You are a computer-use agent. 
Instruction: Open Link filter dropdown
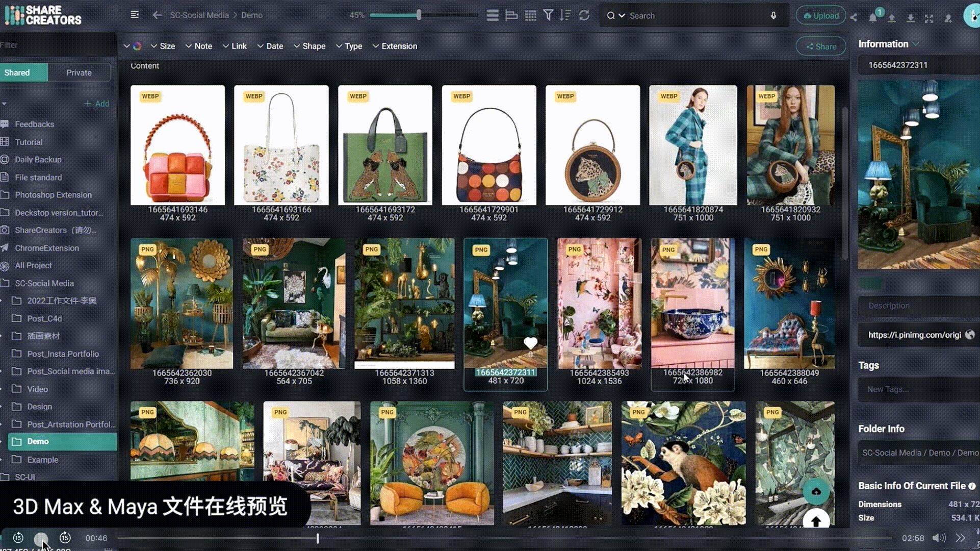pyautogui.click(x=235, y=46)
